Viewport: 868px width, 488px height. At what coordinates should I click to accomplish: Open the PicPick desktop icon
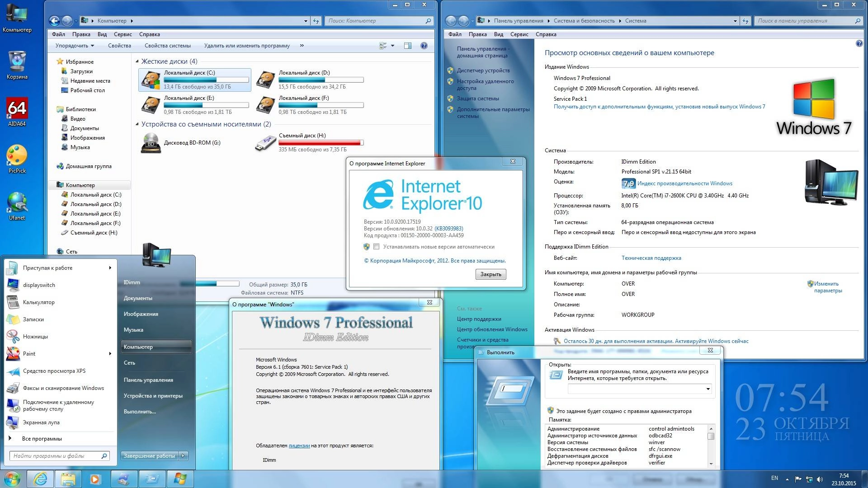pos(17,159)
